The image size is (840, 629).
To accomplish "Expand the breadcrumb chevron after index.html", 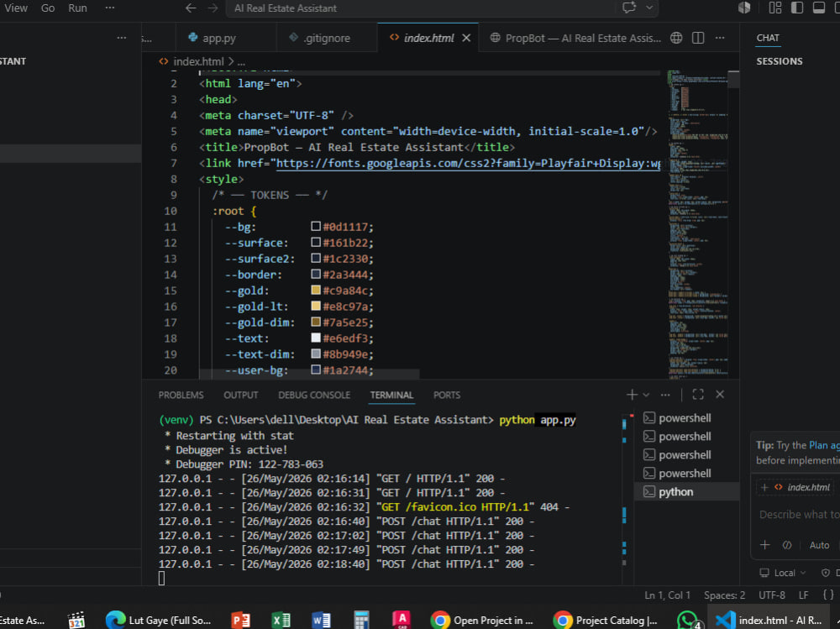I will [x=232, y=61].
